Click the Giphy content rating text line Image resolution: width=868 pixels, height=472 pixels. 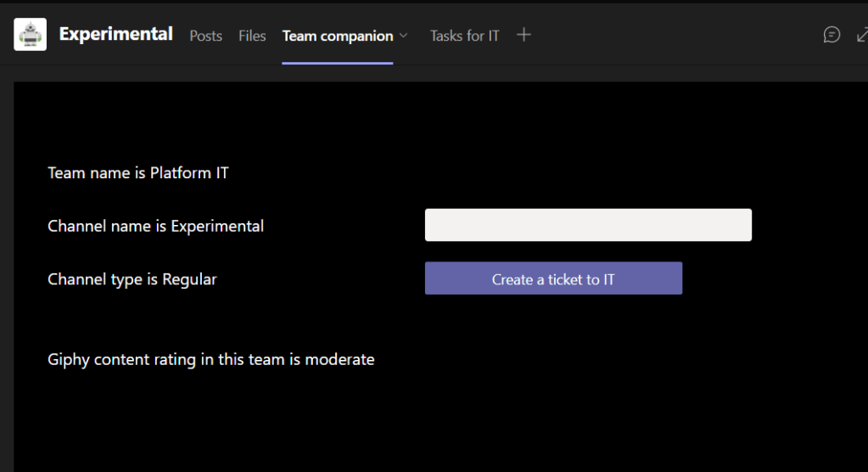coord(210,359)
